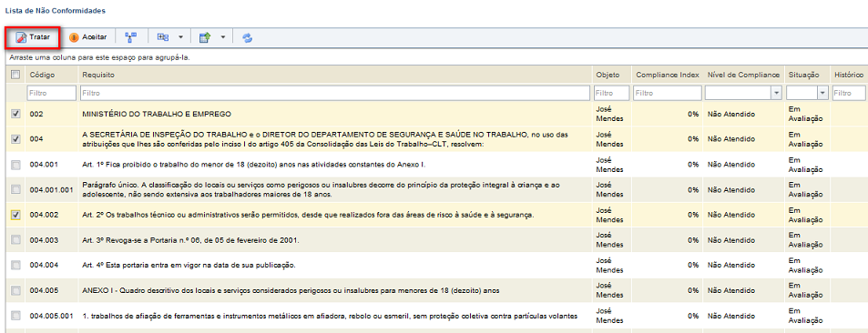Check the checkbox for row 004.001
The width and height of the screenshot is (868, 333).
pos(15,165)
